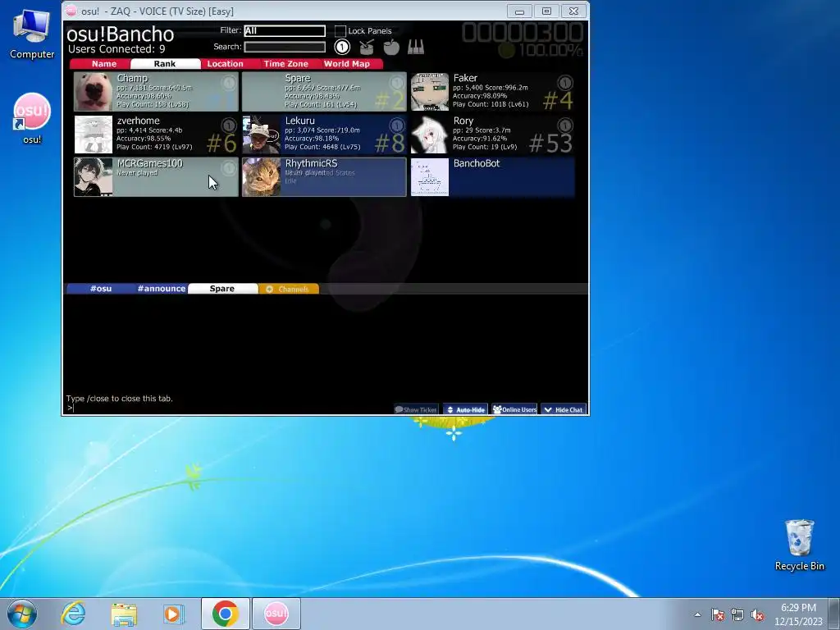Open the Computer desktop icon
This screenshot has height=630, width=840.
32,34
